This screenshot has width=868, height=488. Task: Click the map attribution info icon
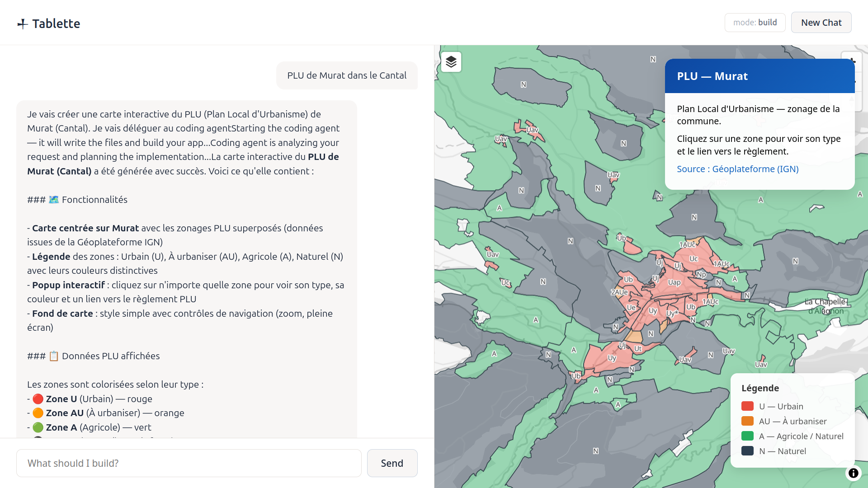pos(853,473)
